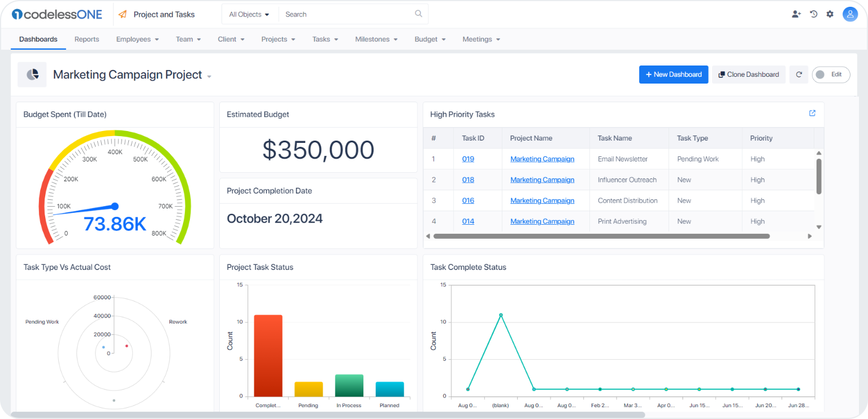Open the Milestones menu dropdown
868x419 pixels.
(x=376, y=40)
